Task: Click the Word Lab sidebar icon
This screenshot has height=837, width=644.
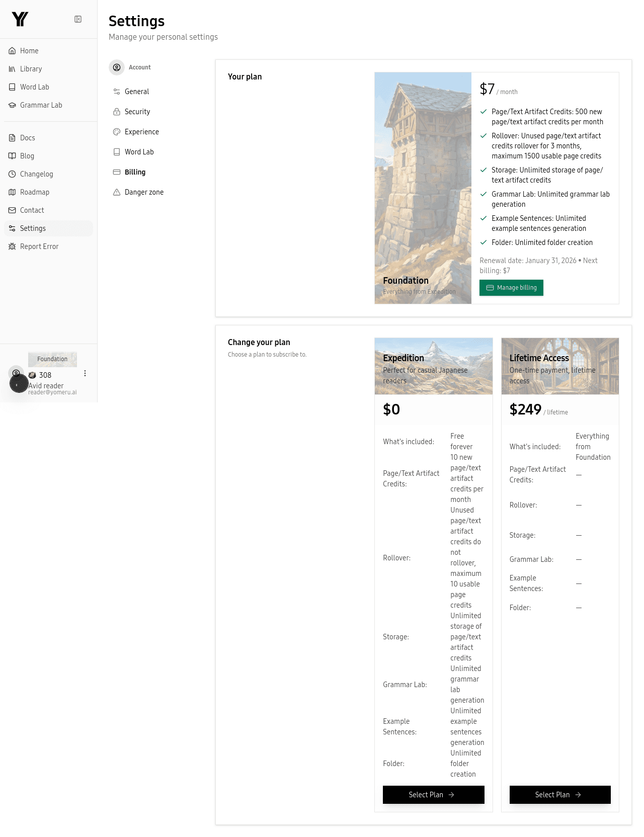Action: [x=12, y=87]
